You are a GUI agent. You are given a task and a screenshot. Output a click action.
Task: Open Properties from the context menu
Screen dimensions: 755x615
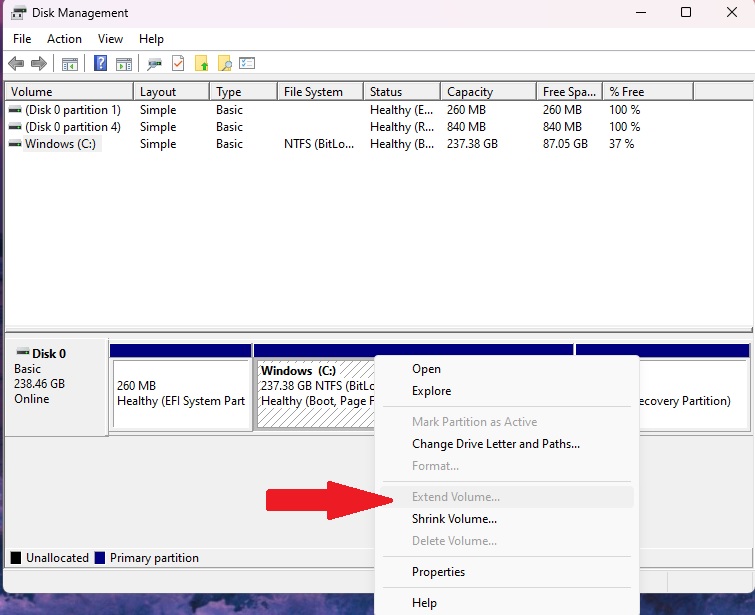click(507, 572)
